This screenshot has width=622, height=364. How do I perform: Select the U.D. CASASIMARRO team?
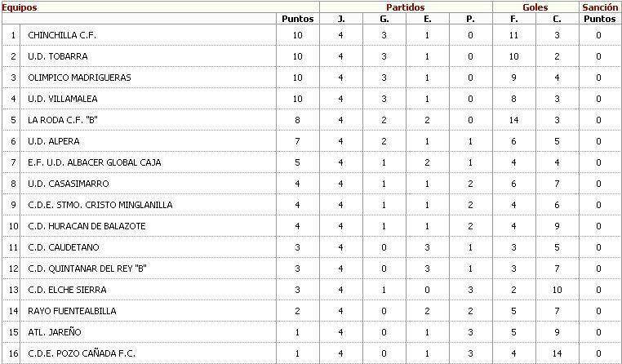coord(69,184)
